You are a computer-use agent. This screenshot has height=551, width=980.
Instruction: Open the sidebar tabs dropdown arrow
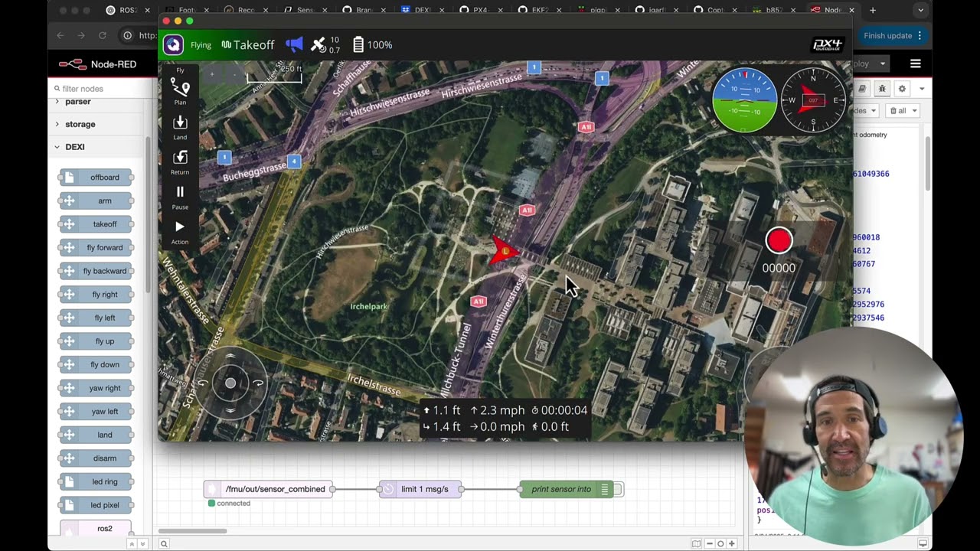pos(922,89)
